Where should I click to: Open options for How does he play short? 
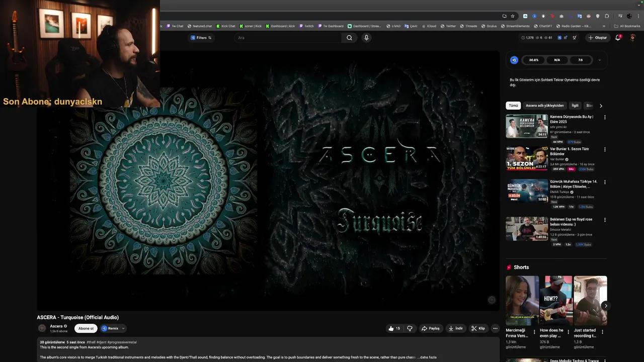tap(569, 332)
